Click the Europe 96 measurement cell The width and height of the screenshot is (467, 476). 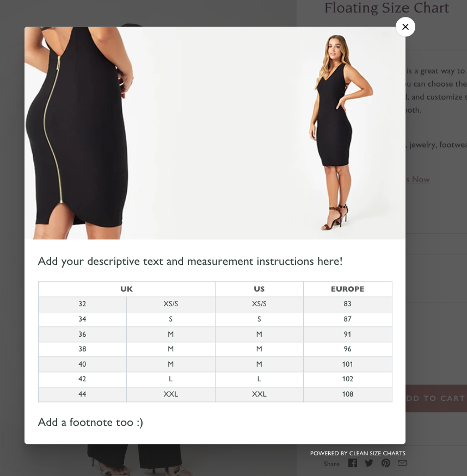click(347, 349)
